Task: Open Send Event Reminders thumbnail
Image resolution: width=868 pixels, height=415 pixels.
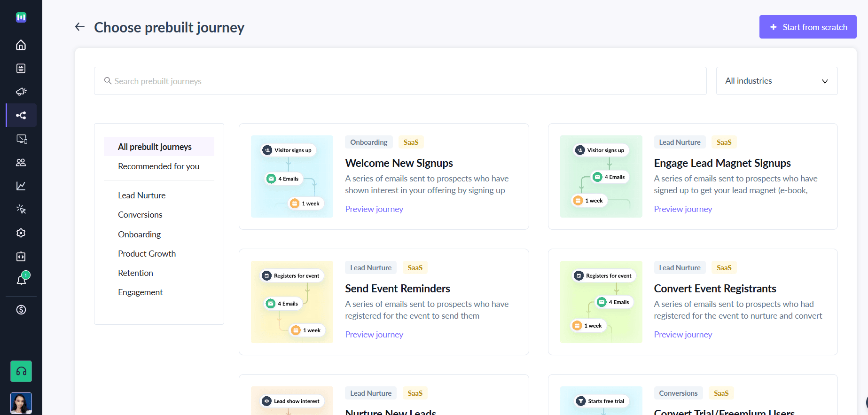Action: point(292,302)
